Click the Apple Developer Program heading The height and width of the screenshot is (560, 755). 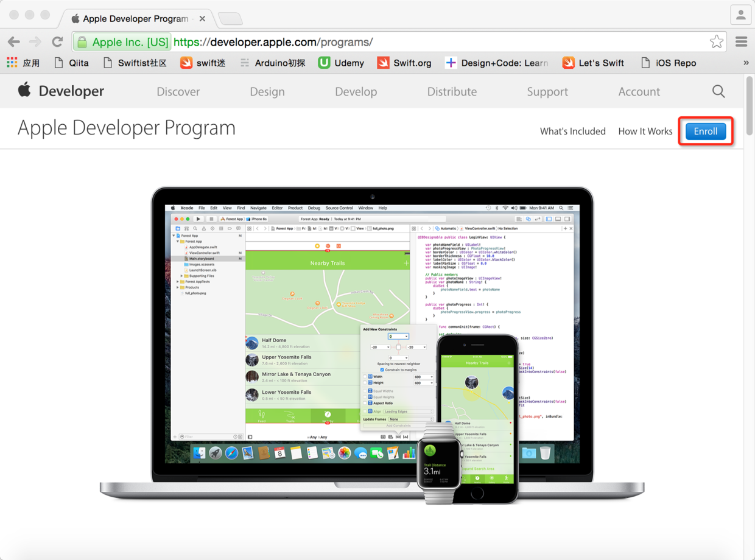point(127,128)
